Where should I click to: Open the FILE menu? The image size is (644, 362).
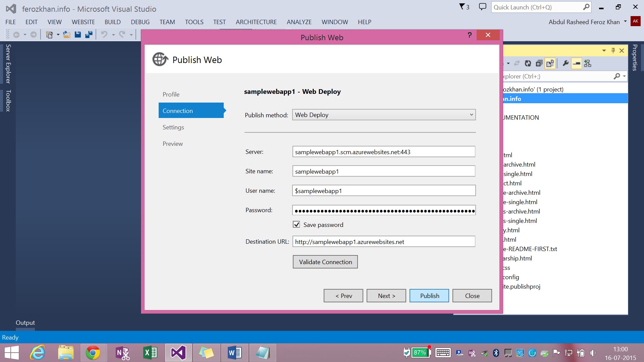(x=10, y=22)
